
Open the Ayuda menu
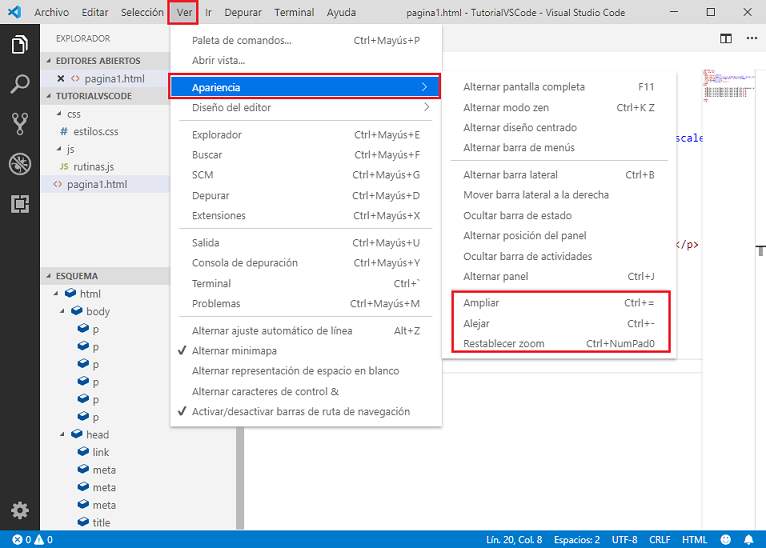click(341, 12)
